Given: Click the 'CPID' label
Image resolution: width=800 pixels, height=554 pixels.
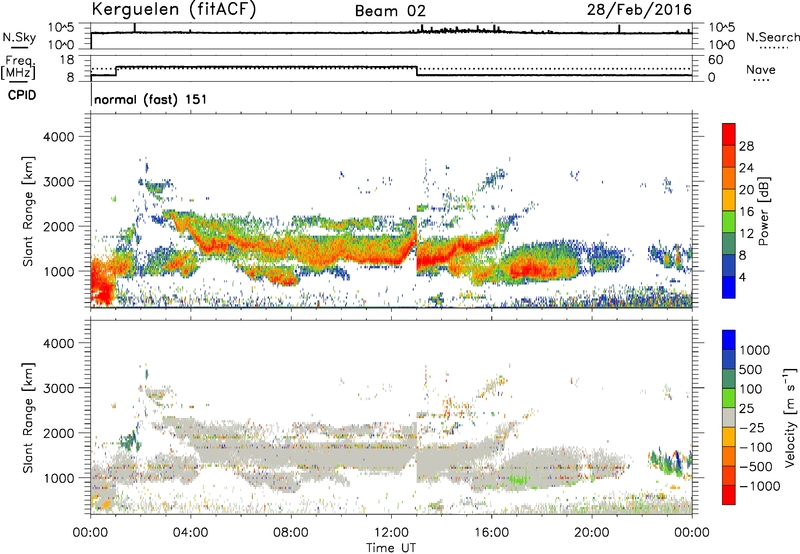Looking at the screenshot, I should (x=22, y=95).
